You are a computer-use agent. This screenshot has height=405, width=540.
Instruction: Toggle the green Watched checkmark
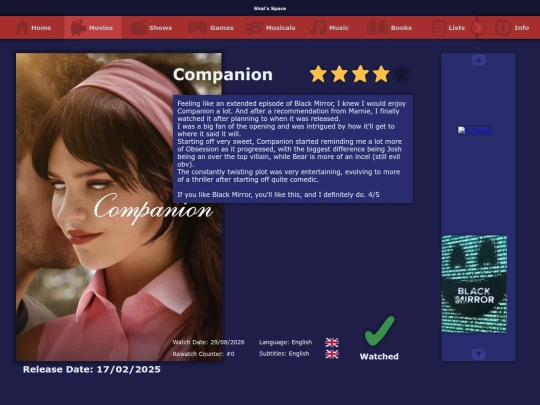point(379,331)
